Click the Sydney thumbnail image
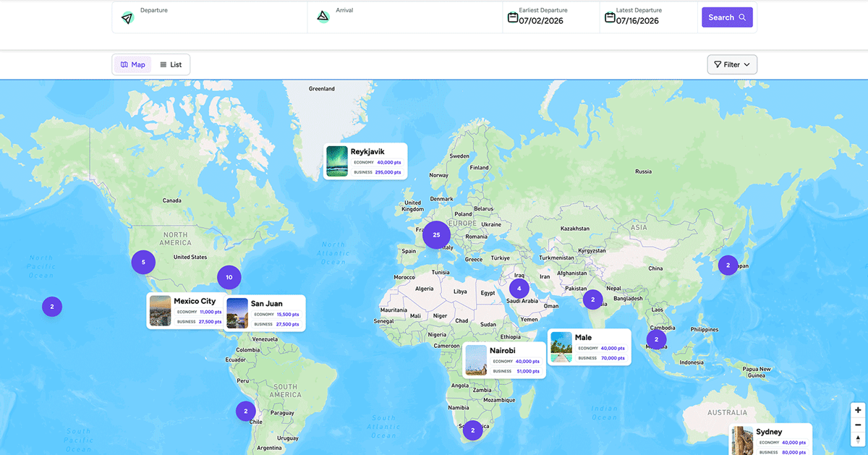The height and width of the screenshot is (455, 868). pos(743,441)
